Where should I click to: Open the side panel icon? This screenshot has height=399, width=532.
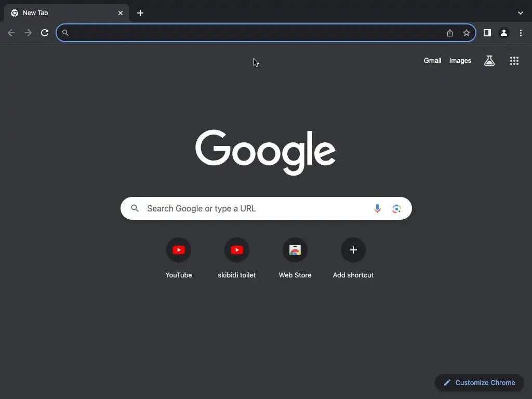click(x=487, y=33)
